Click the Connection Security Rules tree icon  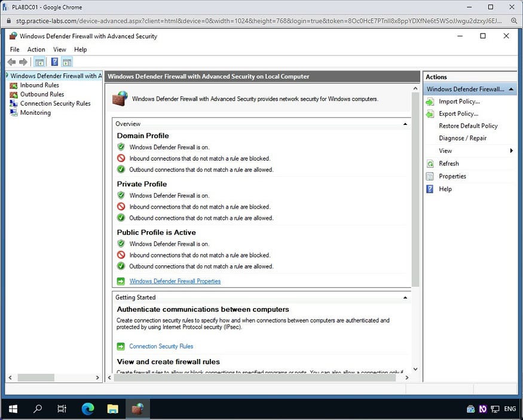[14, 104]
